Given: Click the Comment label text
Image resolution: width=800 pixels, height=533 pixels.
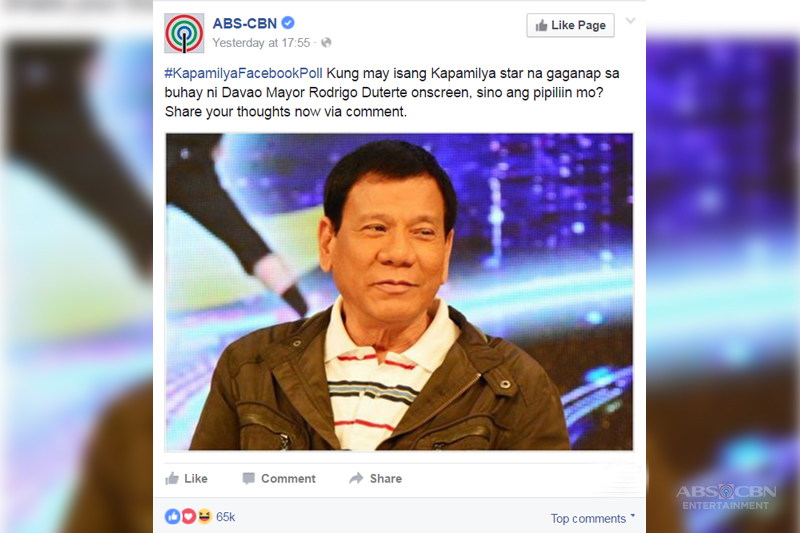Looking at the screenshot, I should click(x=288, y=478).
